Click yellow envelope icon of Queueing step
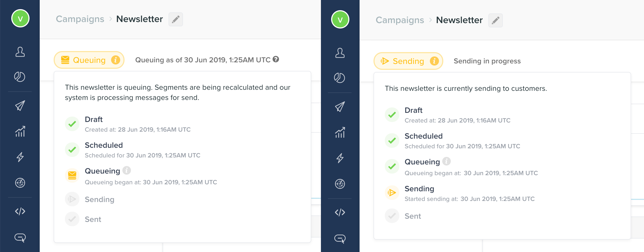644x252 pixels. (x=72, y=175)
